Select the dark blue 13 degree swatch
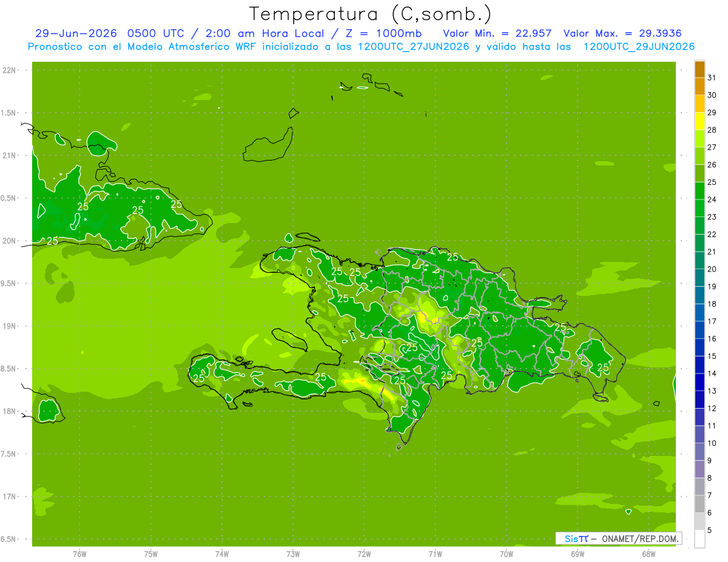 click(x=699, y=400)
